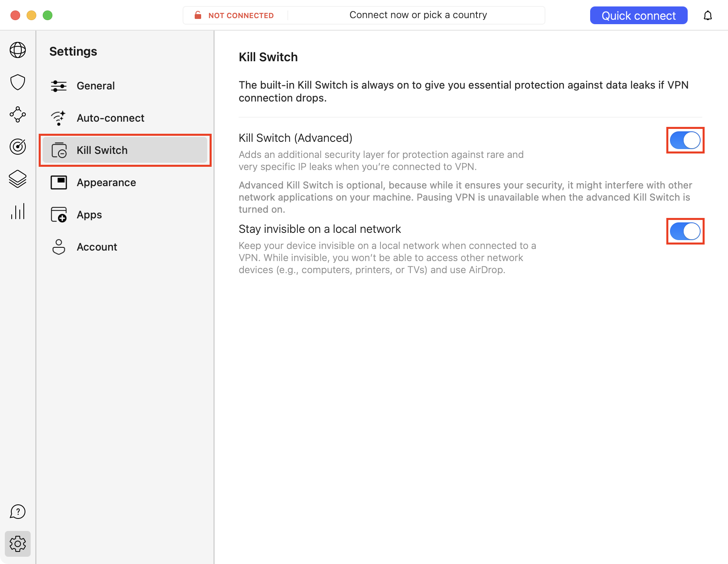
Task: Open the shield Threat Protection section
Action: pos(18,82)
